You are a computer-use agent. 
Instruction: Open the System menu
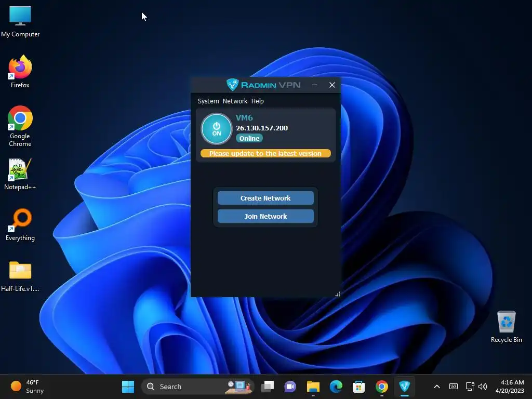coord(208,101)
